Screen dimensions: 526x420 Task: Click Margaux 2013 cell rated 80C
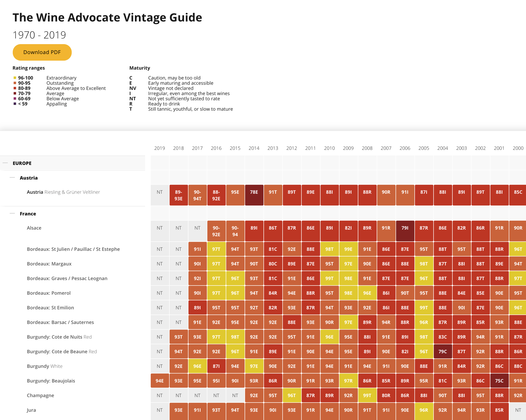click(x=273, y=264)
